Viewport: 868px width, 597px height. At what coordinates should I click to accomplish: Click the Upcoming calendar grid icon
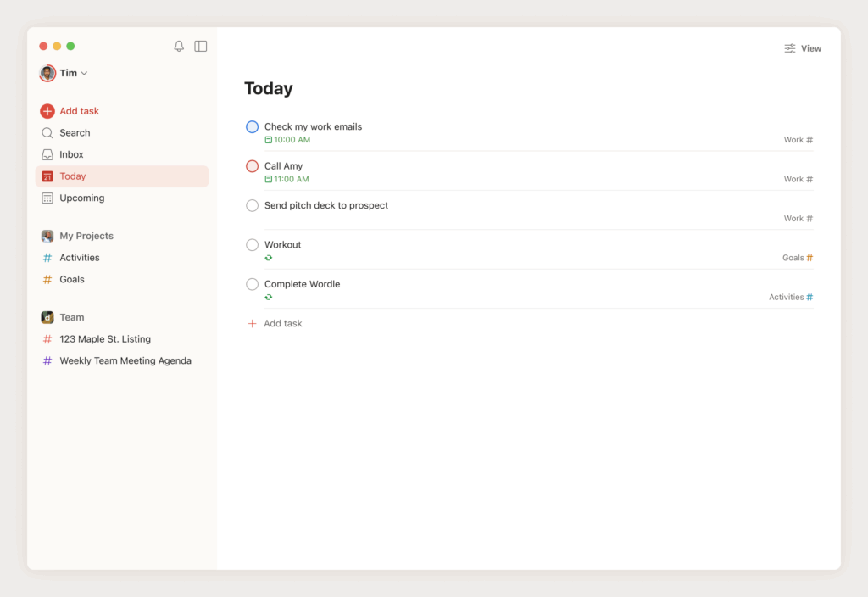[x=47, y=198]
